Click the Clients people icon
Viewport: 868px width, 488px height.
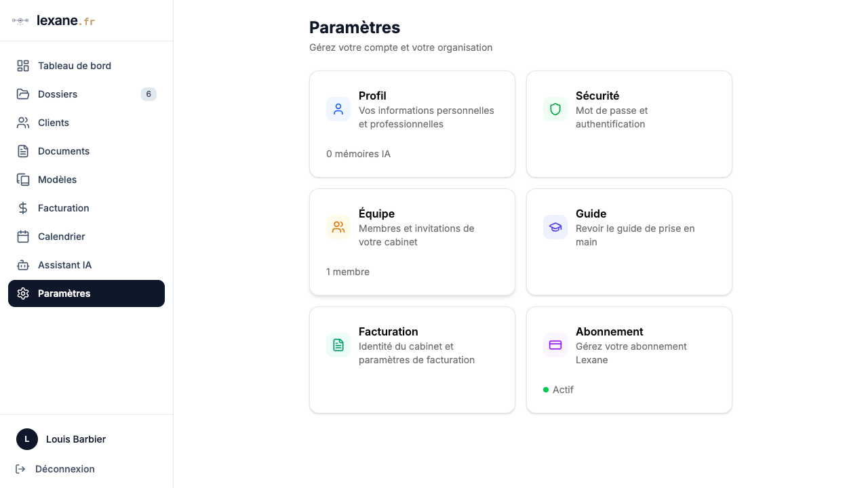click(x=22, y=123)
